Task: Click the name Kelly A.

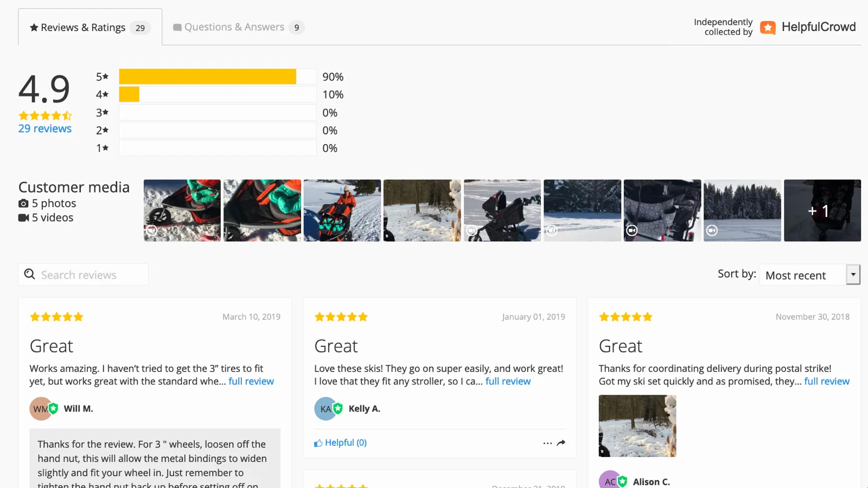Action: coord(365,409)
